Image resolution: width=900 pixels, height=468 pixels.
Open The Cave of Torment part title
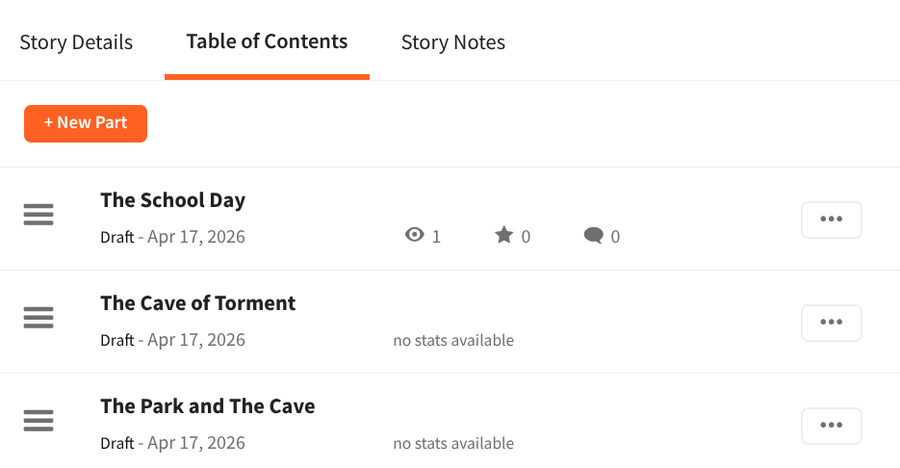tap(198, 303)
